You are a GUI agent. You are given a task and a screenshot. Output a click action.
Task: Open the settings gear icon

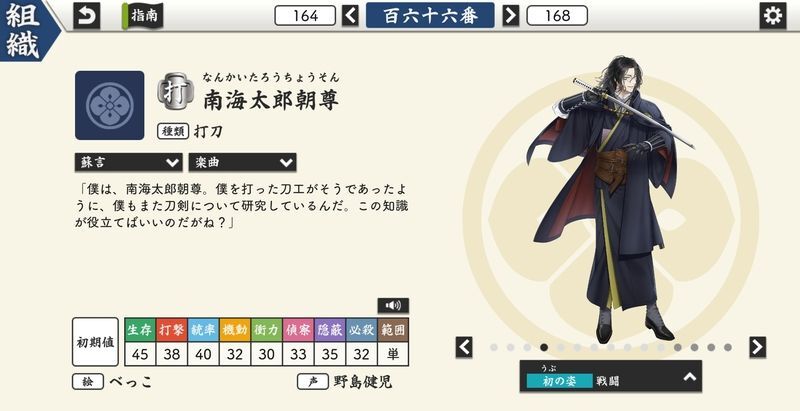(x=772, y=16)
